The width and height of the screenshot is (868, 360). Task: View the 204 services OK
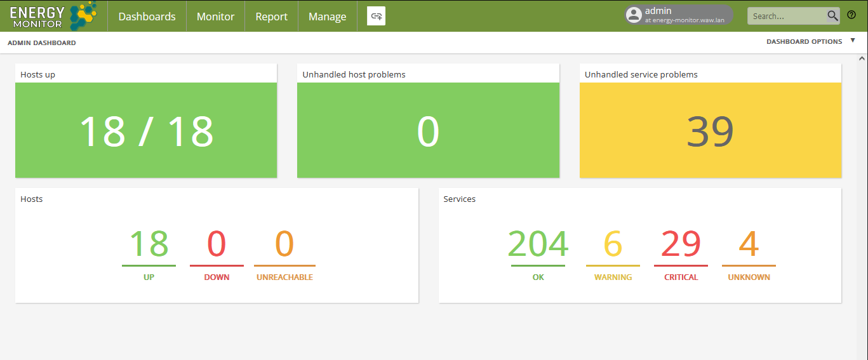click(538, 254)
